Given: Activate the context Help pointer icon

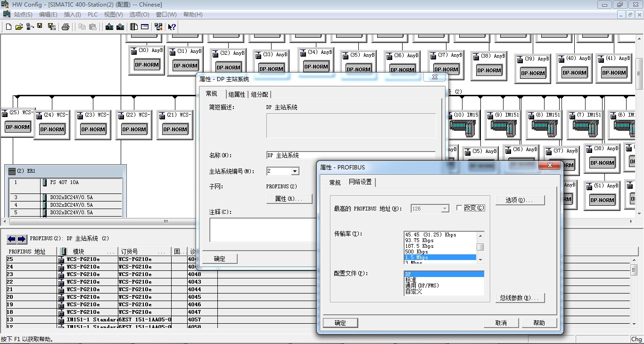Looking at the screenshot, I should click(x=172, y=27).
